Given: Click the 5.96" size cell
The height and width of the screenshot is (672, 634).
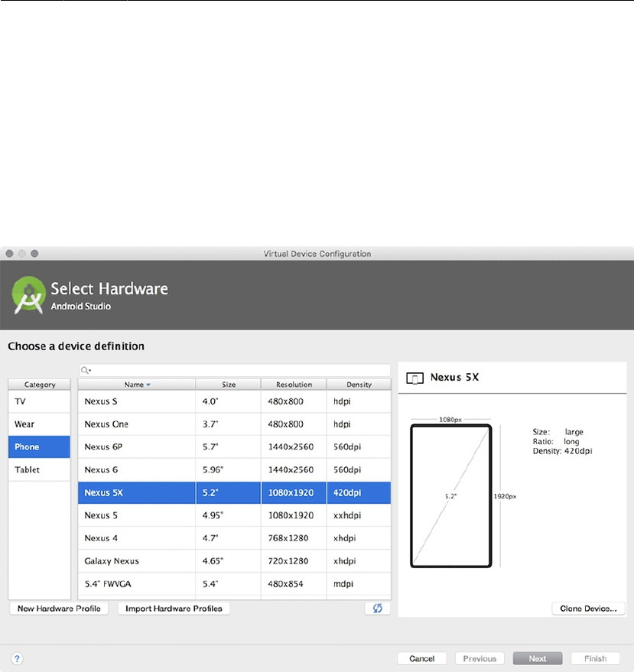Looking at the screenshot, I should point(229,469).
